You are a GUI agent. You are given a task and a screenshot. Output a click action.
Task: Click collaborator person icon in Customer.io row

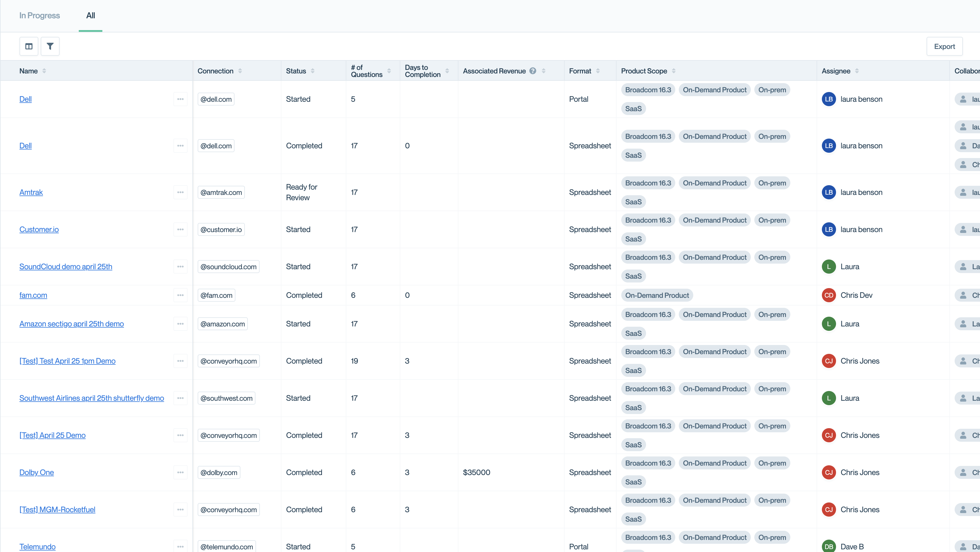963,230
